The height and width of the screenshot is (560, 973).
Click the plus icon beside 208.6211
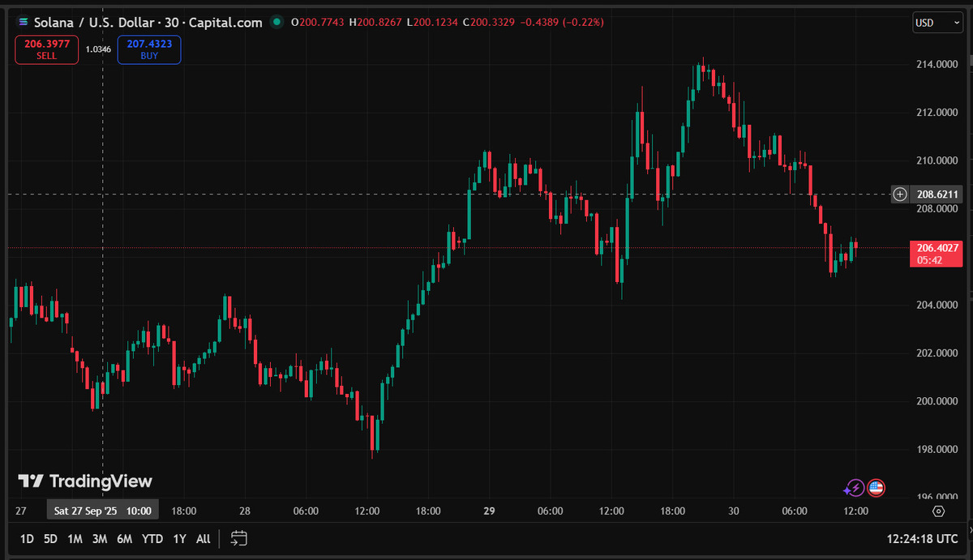pyautogui.click(x=900, y=194)
